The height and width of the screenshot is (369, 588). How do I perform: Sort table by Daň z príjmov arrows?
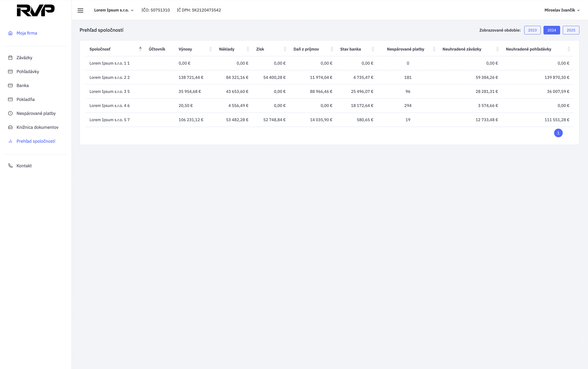tap(332, 49)
